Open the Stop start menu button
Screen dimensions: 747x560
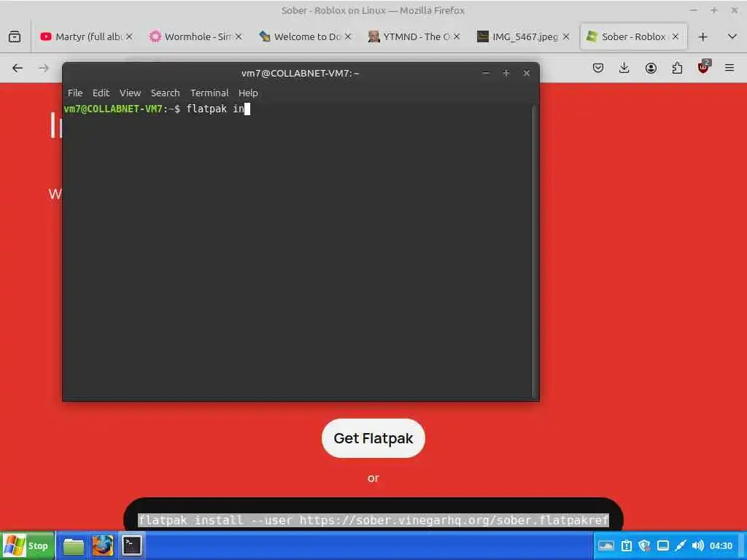pos(27,545)
